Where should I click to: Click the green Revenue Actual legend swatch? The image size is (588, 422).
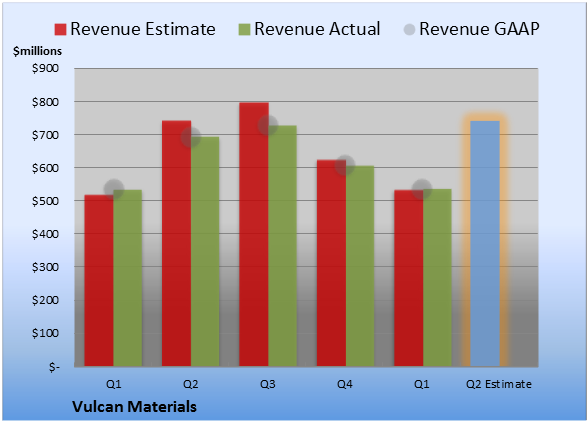(x=244, y=29)
